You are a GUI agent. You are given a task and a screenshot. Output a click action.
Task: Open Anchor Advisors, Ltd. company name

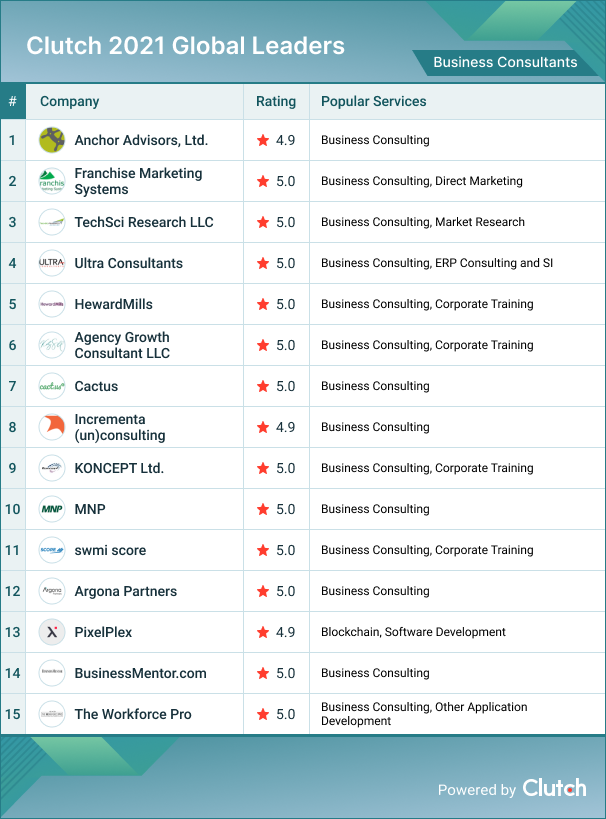(x=141, y=140)
